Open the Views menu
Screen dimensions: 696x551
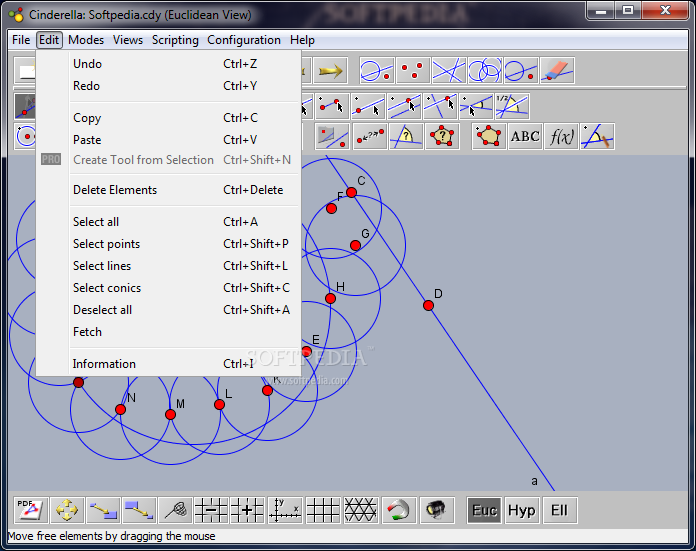tap(128, 40)
